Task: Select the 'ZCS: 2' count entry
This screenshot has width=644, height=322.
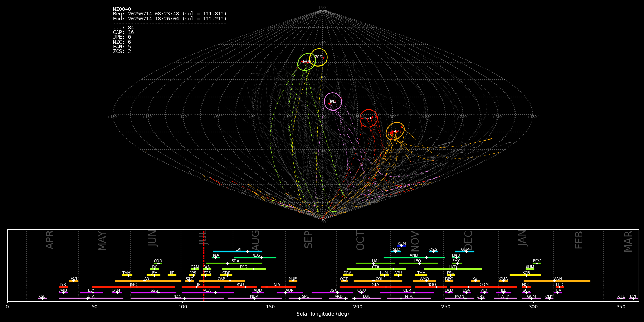Action: point(122,51)
